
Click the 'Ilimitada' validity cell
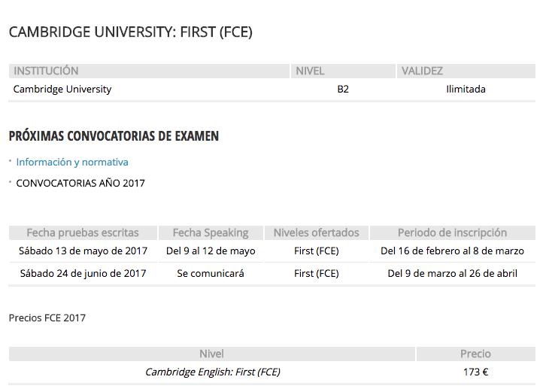pos(466,89)
